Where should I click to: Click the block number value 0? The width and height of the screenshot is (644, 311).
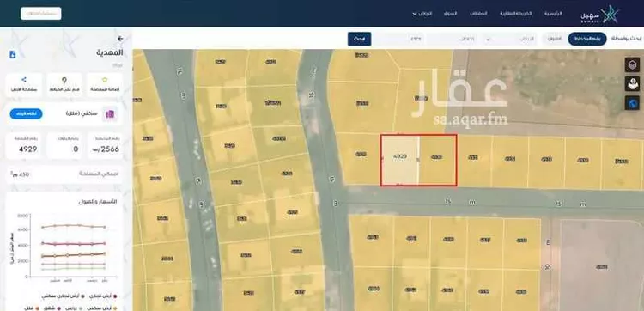pos(76,149)
